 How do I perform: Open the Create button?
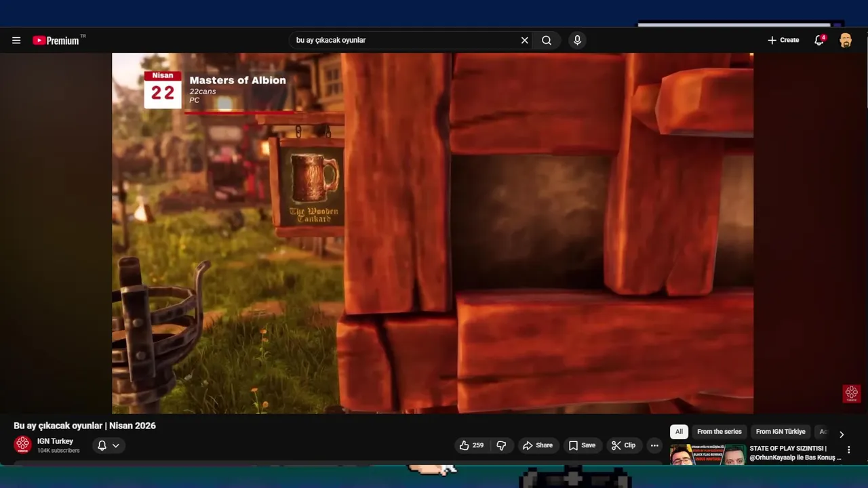(x=783, y=40)
